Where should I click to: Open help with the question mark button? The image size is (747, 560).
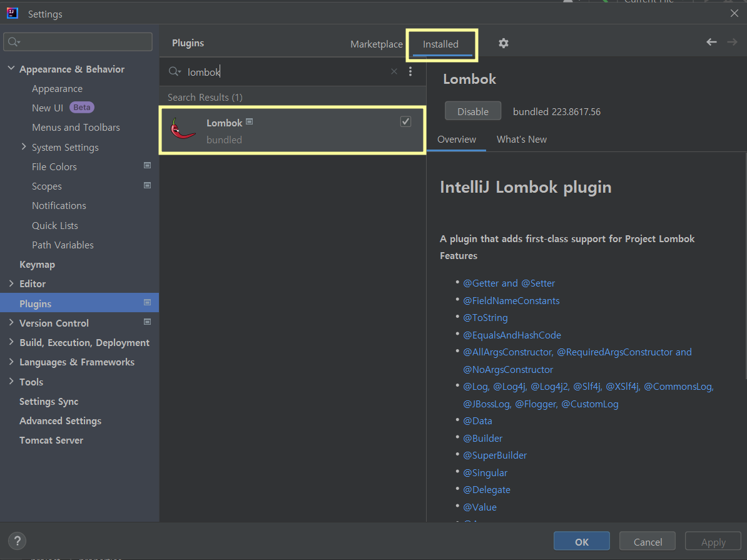(17, 541)
